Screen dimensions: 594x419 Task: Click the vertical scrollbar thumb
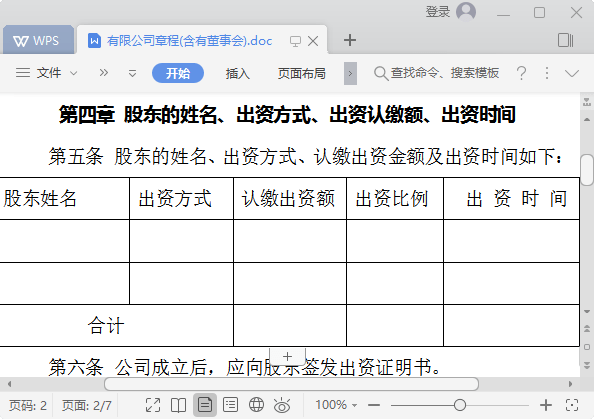[587, 170]
